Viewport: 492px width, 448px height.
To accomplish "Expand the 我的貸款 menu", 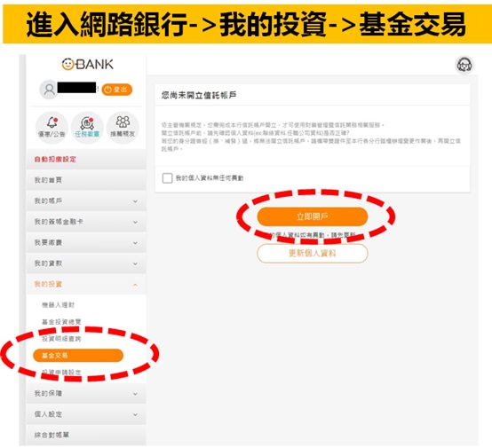I will point(86,263).
